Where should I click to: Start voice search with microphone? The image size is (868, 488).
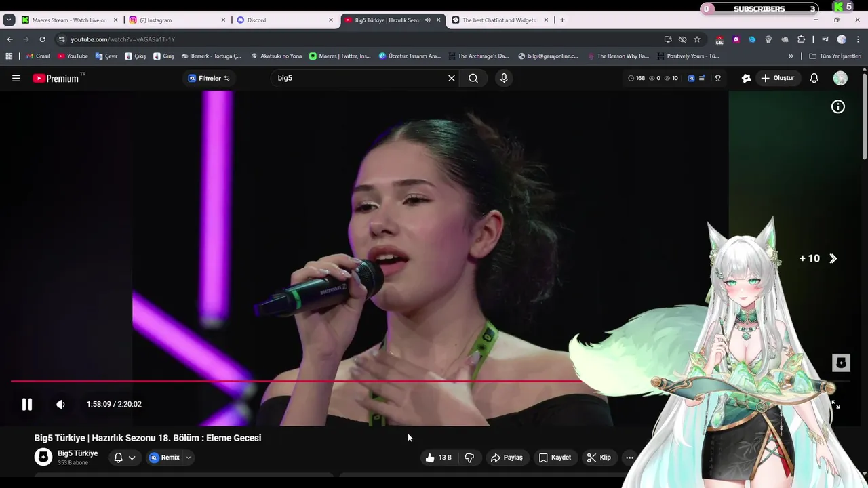click(x=504, y=78)
